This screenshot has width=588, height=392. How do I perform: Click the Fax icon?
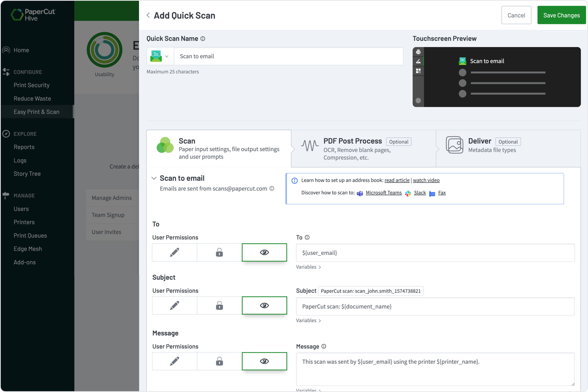(432, 194)
